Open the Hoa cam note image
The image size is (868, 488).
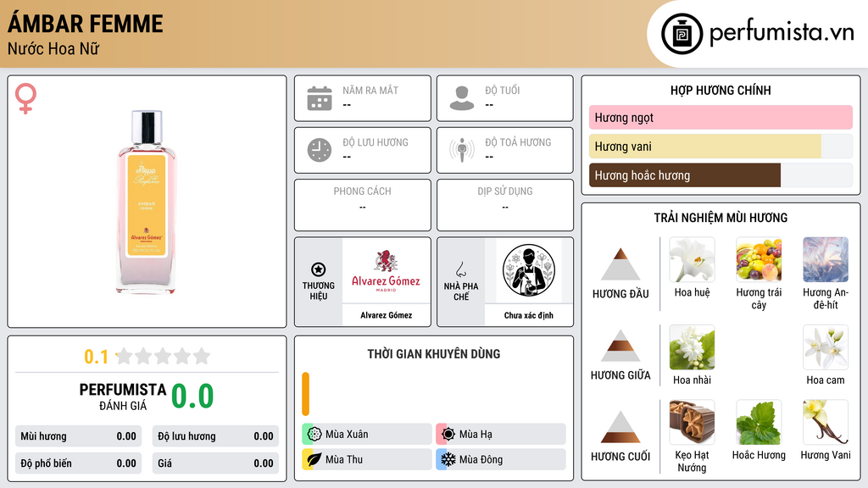pos(826,347)
